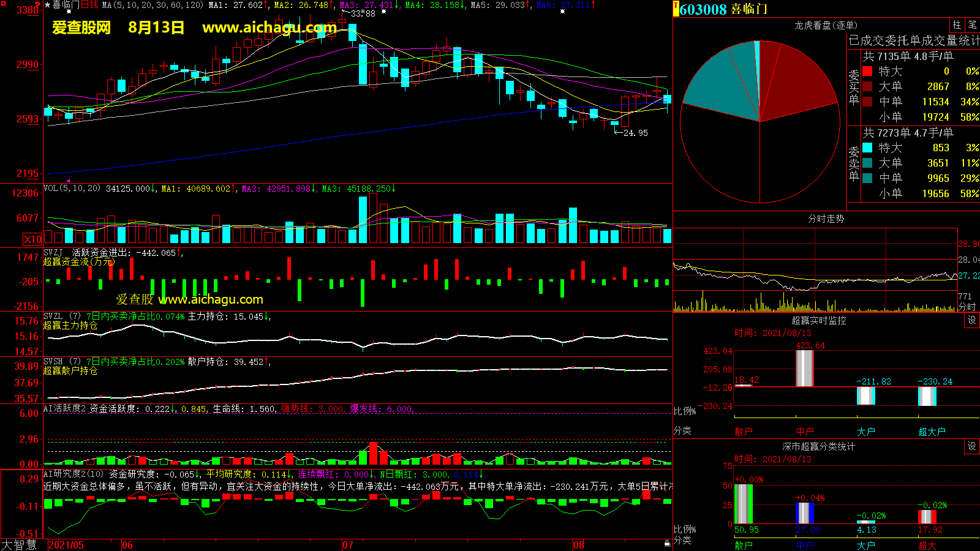Open 设 settings for 超赢实时监控 panel
The height and width of the screenshot is (551, 980).
(x=972, y=320)
